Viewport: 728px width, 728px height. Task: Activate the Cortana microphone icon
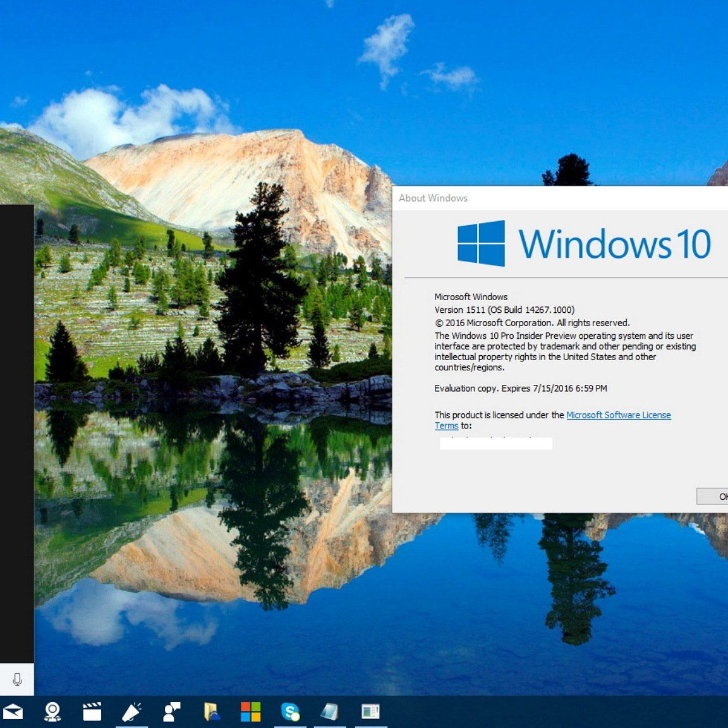tap(17, 679)
